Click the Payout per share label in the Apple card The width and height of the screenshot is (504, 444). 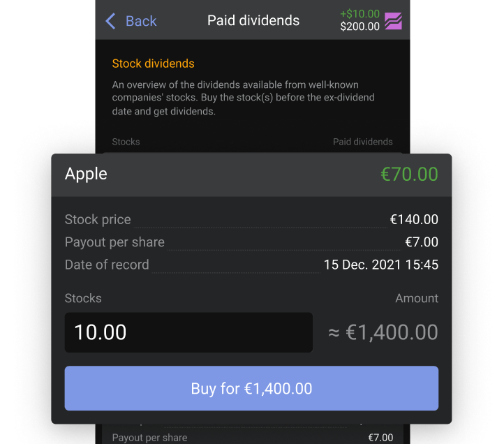[114, 242]
